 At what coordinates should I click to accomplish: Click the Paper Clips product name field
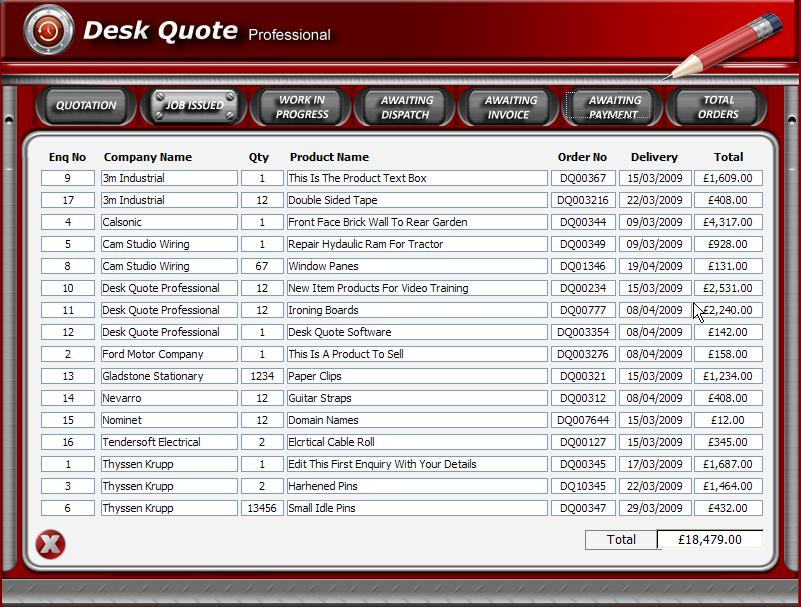pos(416,376)
